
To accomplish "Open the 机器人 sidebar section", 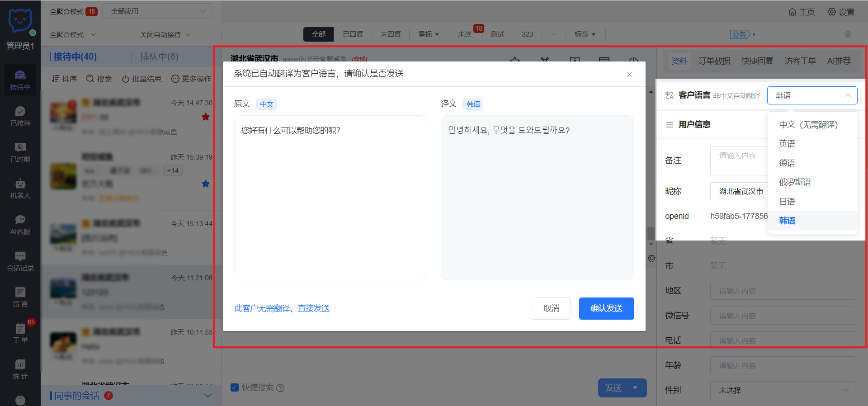I will tap(20, 189).
